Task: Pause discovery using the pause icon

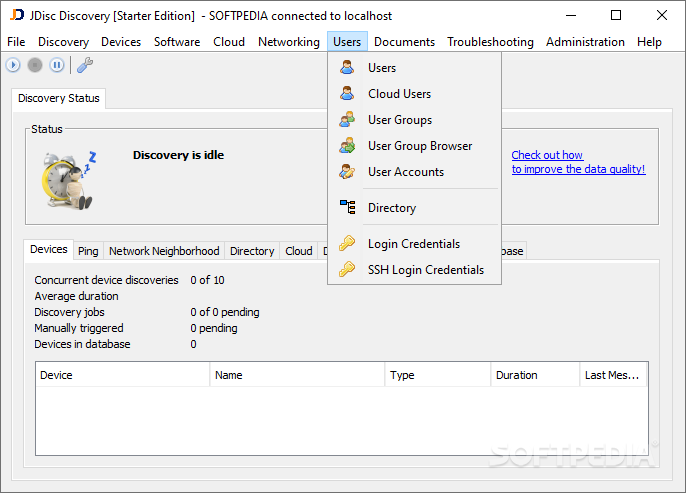Action: (x=57, y=65)
